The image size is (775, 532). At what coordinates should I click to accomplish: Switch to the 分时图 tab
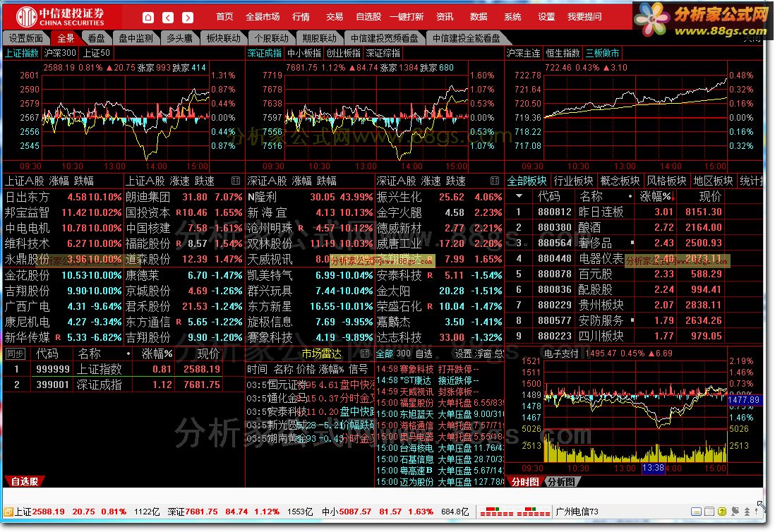coord(525,481)
